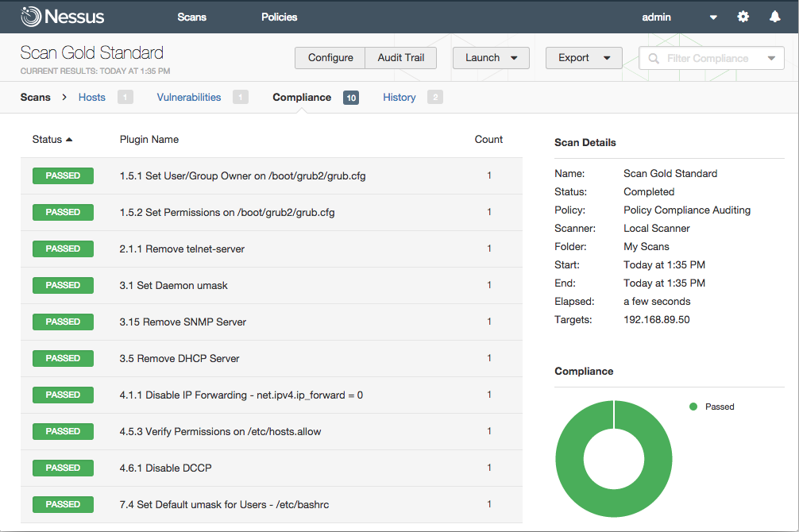Open the Scans menu
The width and height of the screenshot is (799, 532).
(191, 17)
